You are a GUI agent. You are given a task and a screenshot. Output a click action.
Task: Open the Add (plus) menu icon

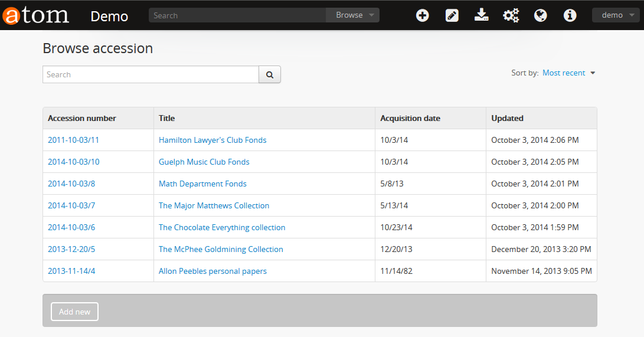point(422,15)
